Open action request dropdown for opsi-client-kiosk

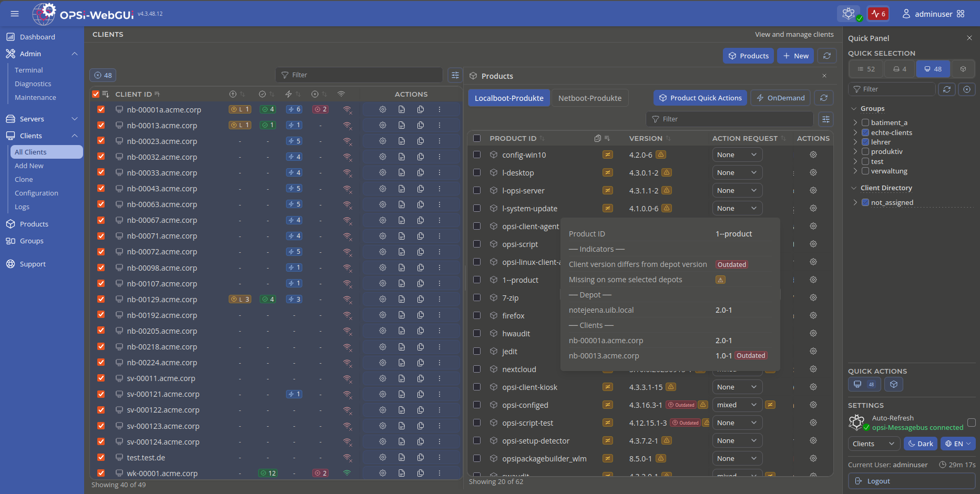(x=737, y=387)
